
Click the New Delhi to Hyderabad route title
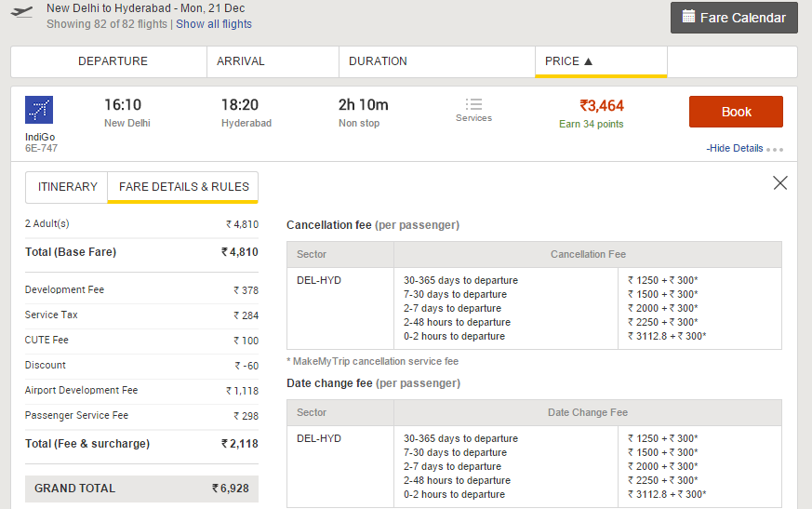145,8
